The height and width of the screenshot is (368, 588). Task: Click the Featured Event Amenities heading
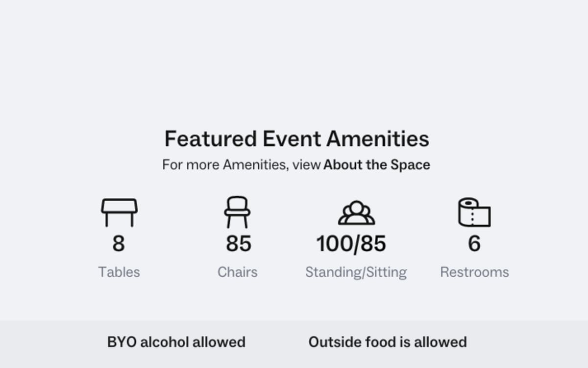(296, 139)
